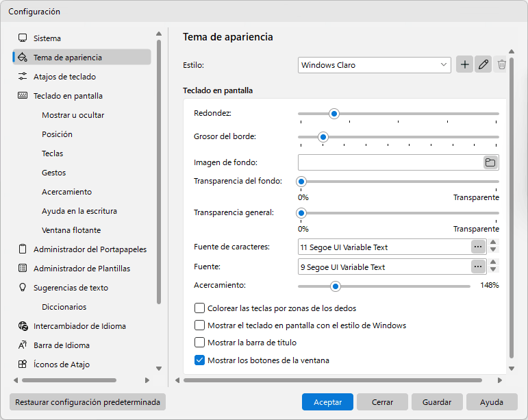528x420 pixels.
Task: Click the main panel horizontal scroll right arrow
Action: 500,380
